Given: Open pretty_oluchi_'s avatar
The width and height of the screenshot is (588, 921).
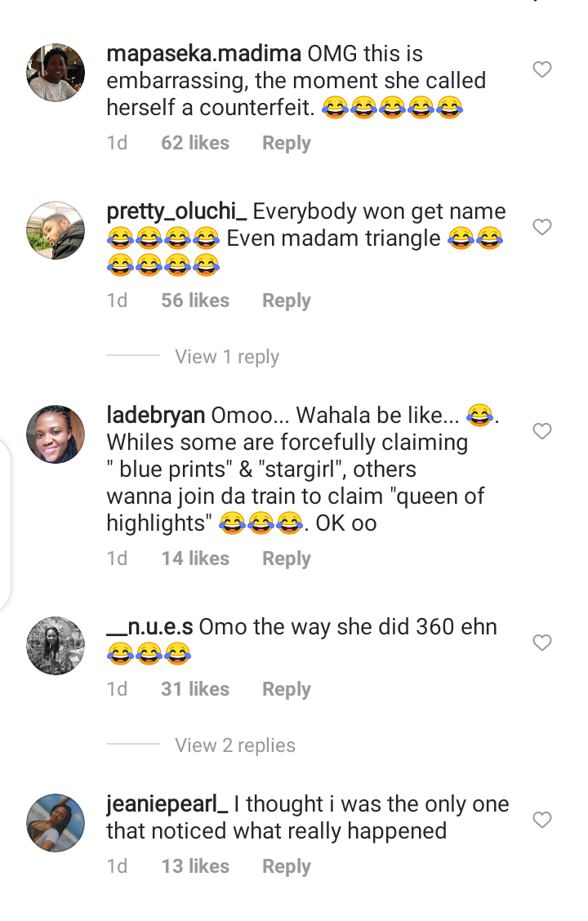Looking at the screenshot, I should coord(56,230).
